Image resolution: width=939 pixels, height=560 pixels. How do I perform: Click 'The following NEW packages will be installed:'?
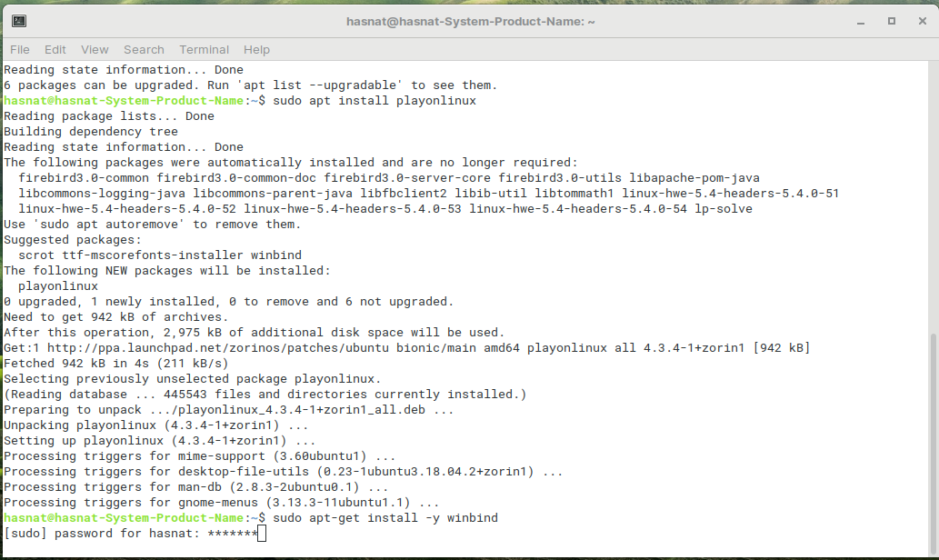(x=167, y=271)
